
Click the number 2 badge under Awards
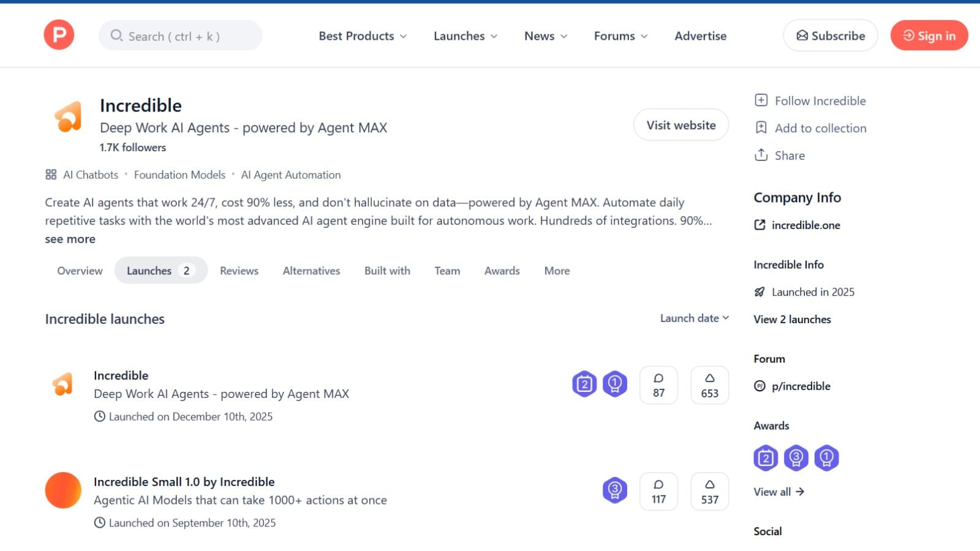tap(766, 458)
